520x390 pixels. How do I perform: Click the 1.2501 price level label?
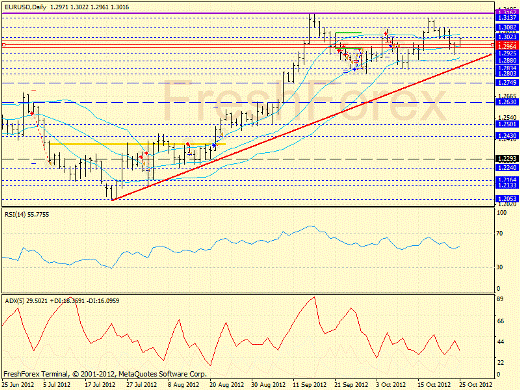pyautogui.click(x=507, y=124)
